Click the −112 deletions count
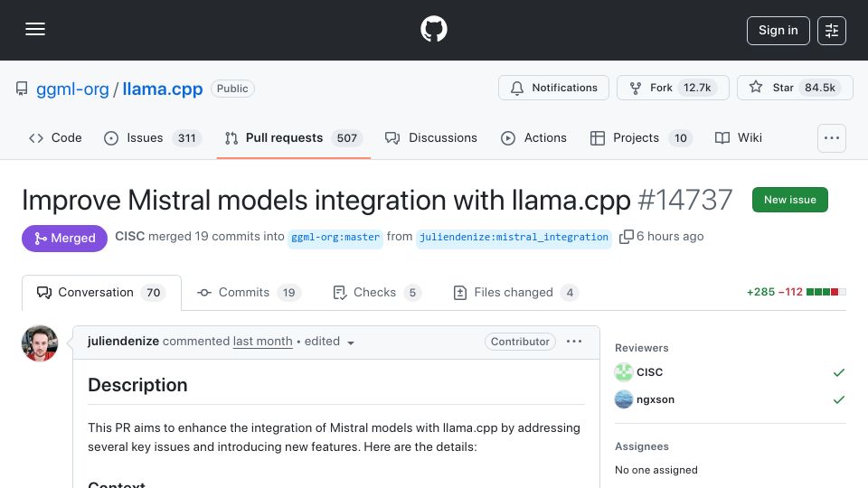The height and width of the screenshot is (488, 868). pyautogui.click(x=790, y=292)
